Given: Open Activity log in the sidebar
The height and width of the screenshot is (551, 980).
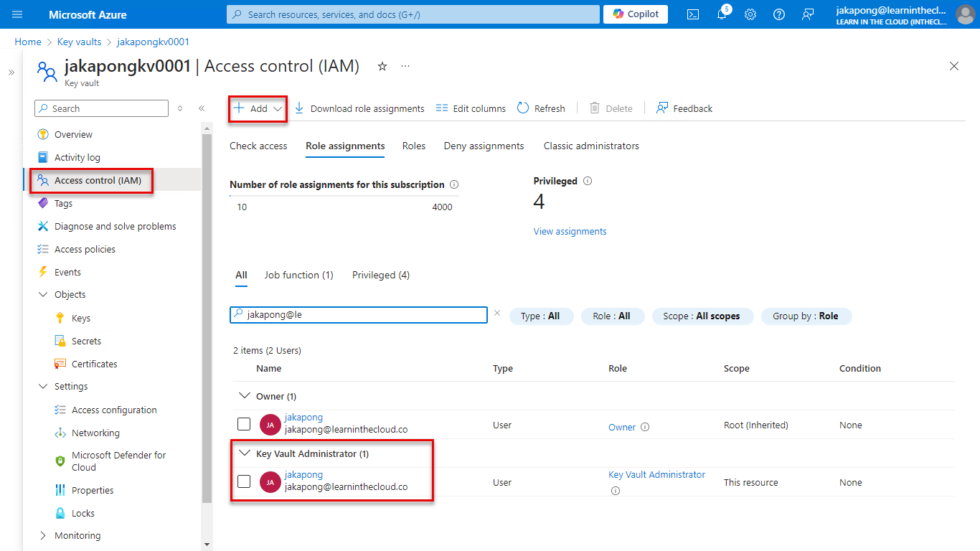Looking at the screenshot, I should tap(77, 157).
